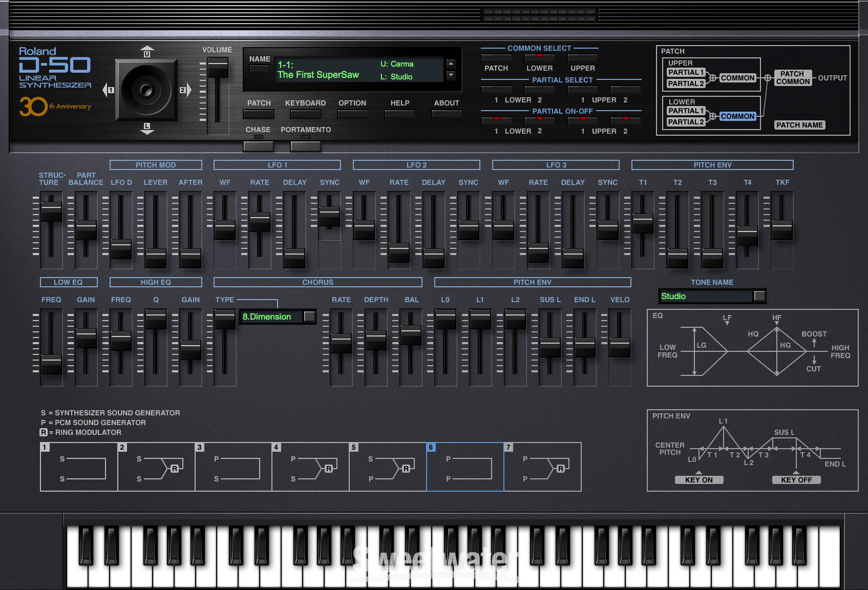Select Structure 3 PCM-synth diagram
The image size is (868, 590).
pyautogui.click(x=233, y=467)
